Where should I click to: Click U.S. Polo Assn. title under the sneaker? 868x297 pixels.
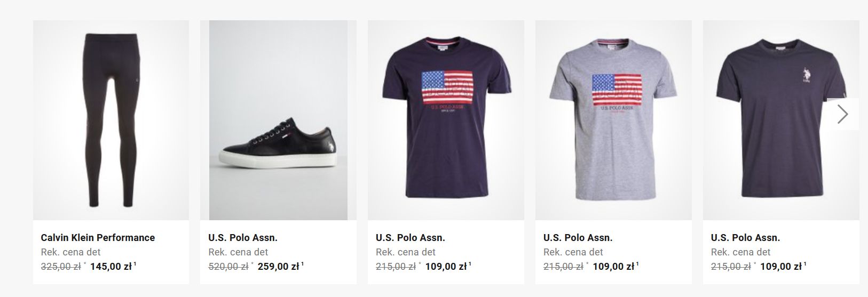point(243,238)
